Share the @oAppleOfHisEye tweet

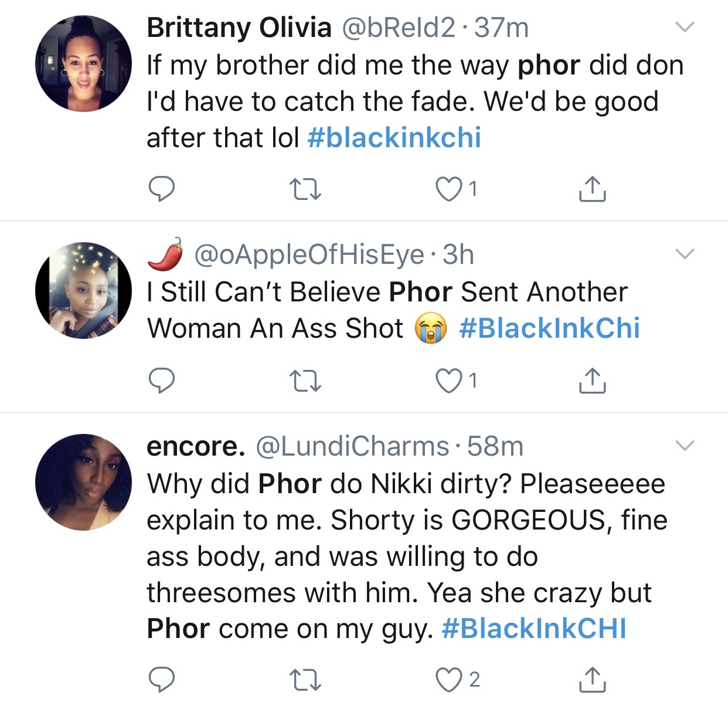coord(592,380)
